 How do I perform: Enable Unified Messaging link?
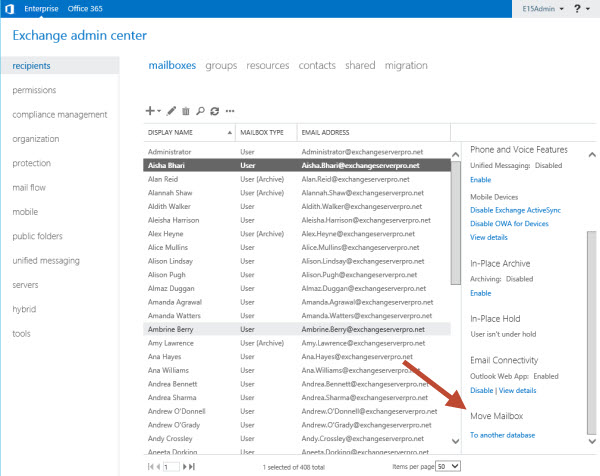tap(481, 179)
